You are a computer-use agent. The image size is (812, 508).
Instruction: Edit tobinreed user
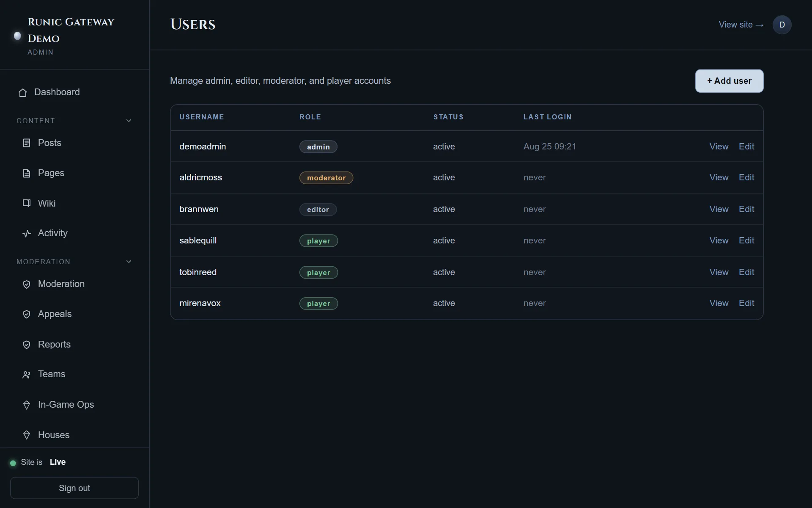[x=746, y=272]
